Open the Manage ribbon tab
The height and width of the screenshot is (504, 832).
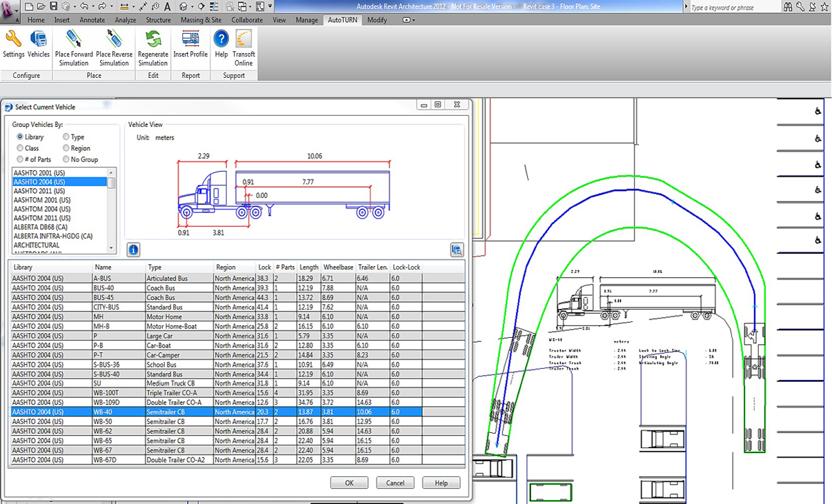(x=306, y=20)
